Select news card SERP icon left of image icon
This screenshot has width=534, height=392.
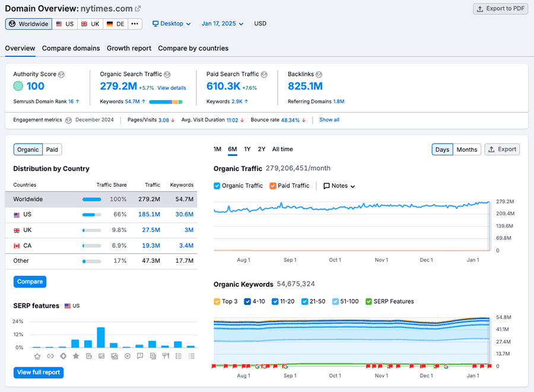click(x=89, y=356)
